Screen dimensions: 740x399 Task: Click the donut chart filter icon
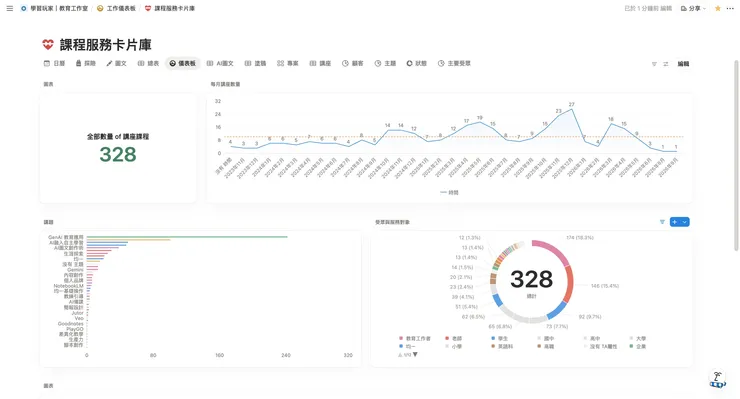[662, 222]
